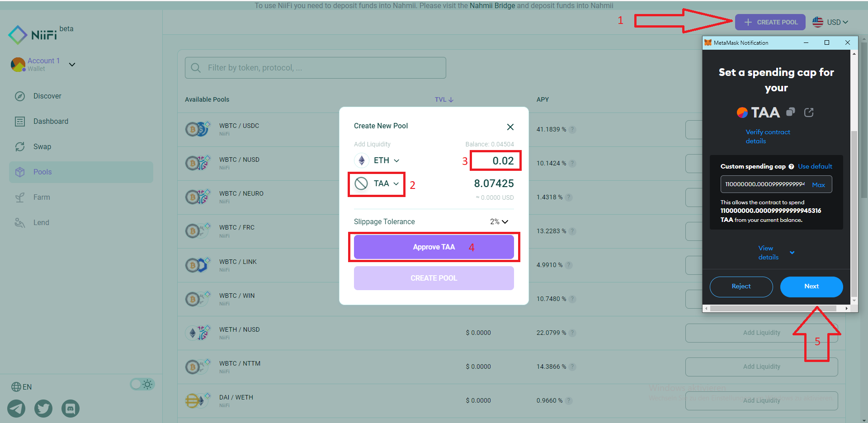This screenshot has width=868, height=423.
Task: Click the NiiFi logo icon
Action: [x=18, y=35]
